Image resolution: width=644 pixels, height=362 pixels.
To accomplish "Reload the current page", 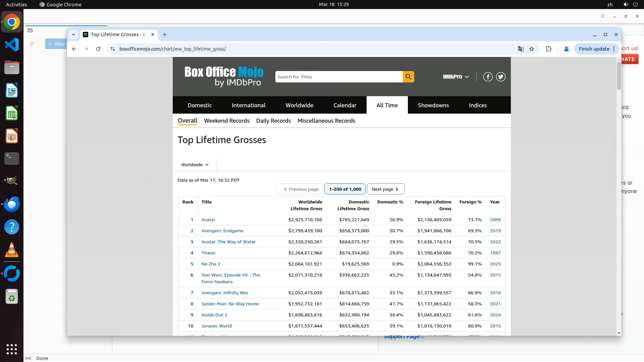I will coord(98,49).
